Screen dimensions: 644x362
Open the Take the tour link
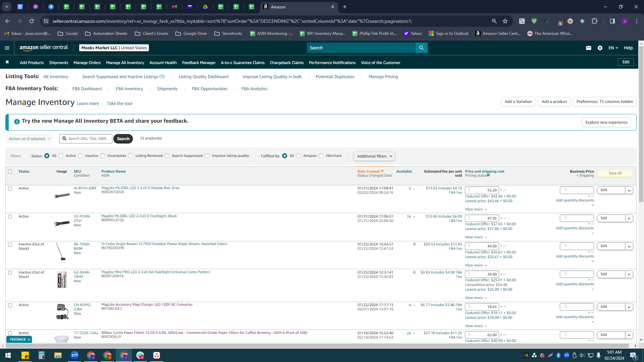pos(120,104)
